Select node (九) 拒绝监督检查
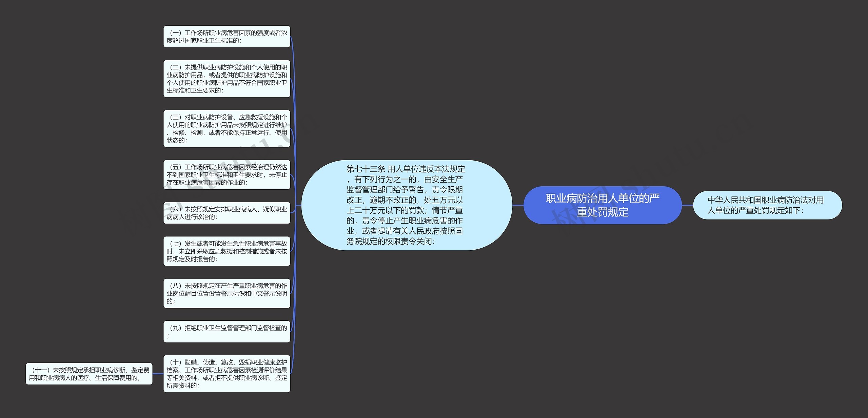 click(x=226, y=331)
